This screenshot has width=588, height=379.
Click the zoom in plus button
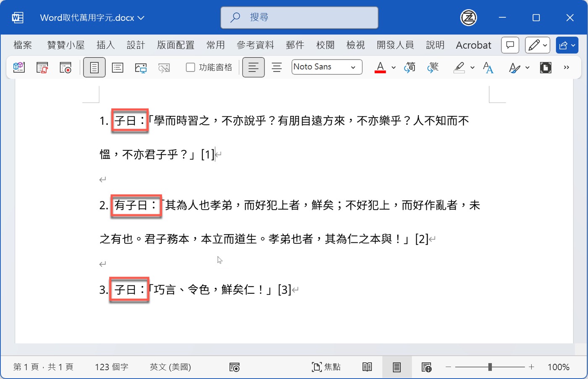point(531,367)
